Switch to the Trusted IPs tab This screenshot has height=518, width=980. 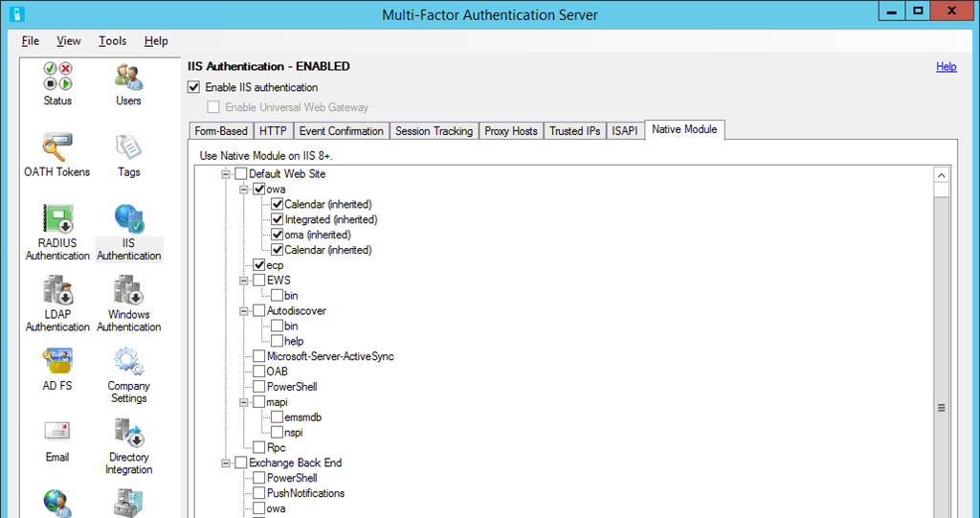tap(575, 131)
